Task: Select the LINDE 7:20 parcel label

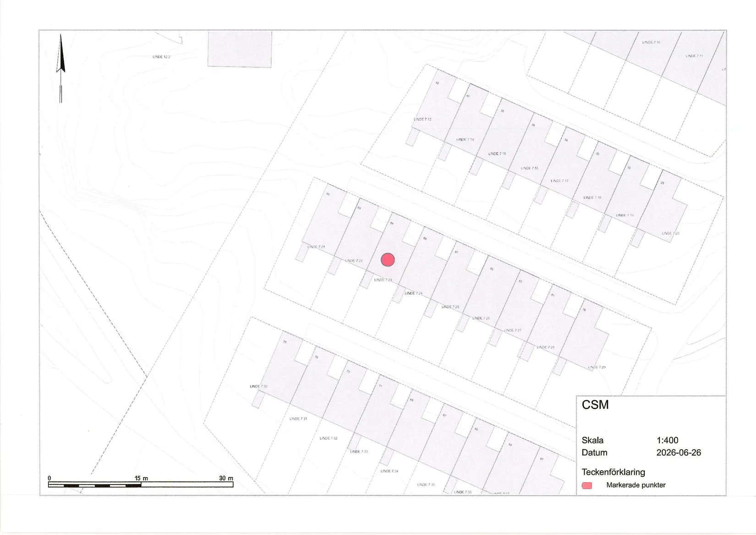Action: click(670, 233)
